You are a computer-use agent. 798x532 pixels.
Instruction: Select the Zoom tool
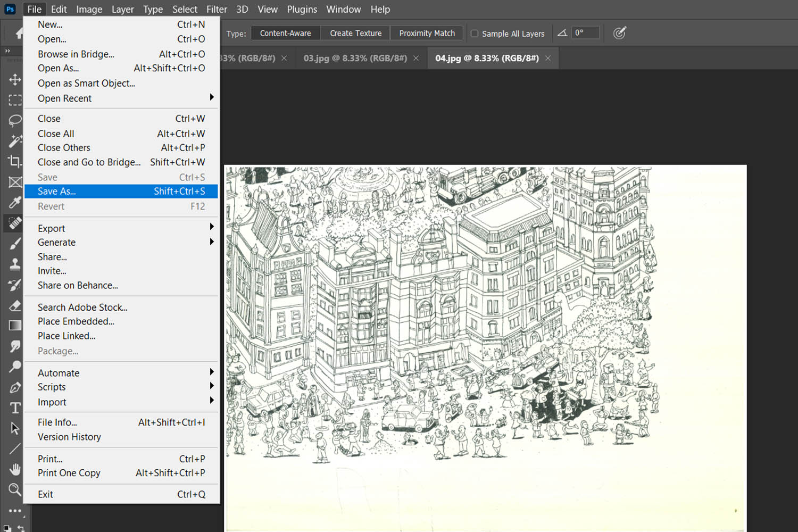[x=15, y=489]
